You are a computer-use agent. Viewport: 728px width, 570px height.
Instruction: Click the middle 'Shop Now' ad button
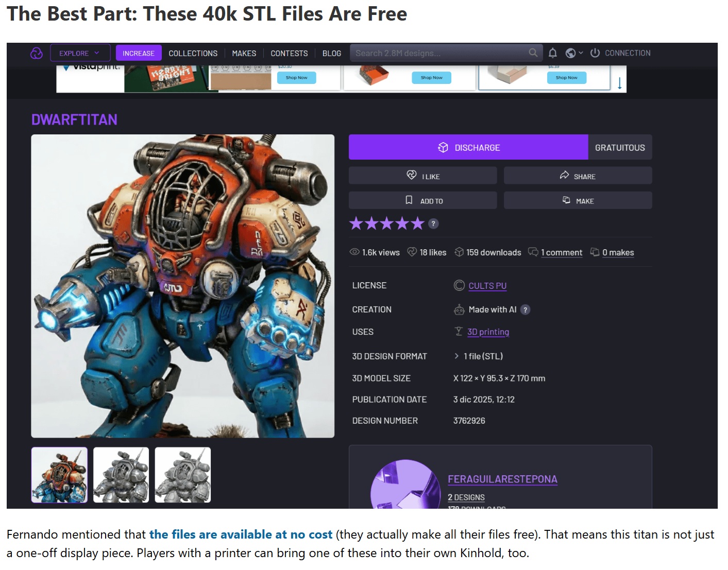pos(431,78)
